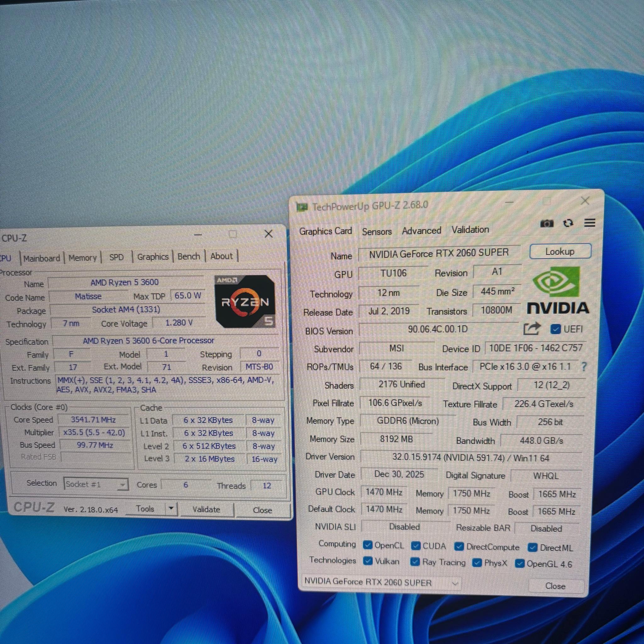Minimize the GPU-Z window

(509, 202)
